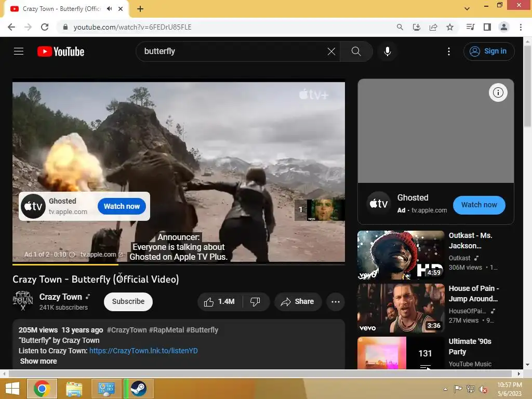The width and height of the screenshot is (532, 399).
Task: Open YouTube settings three-dot menu
Action: pos(448,51)
